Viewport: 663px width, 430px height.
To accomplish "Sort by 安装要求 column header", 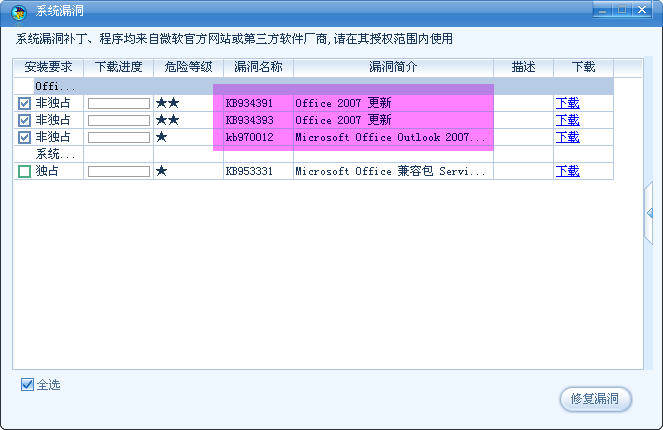I will [48, 67].
